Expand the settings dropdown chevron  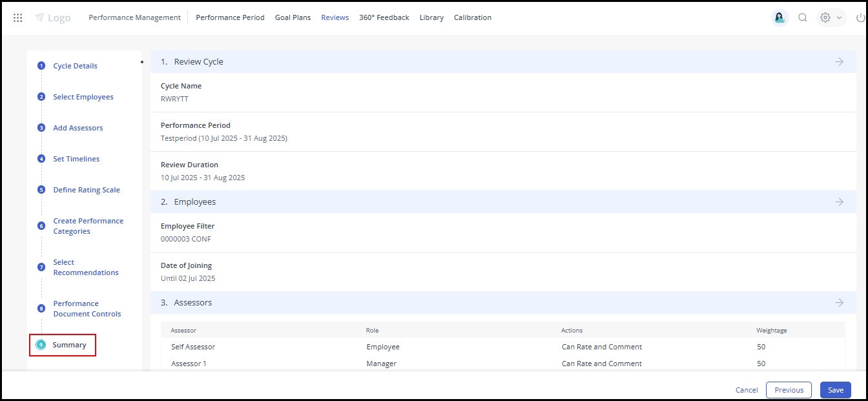839,18
